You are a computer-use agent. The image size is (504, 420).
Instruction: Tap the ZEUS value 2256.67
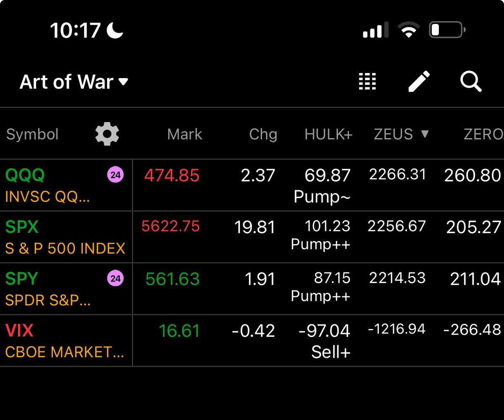(x=397, y=226)
